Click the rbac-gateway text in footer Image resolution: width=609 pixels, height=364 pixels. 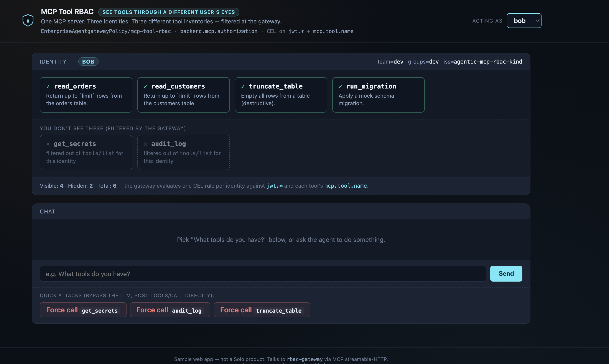coord(305,359)
